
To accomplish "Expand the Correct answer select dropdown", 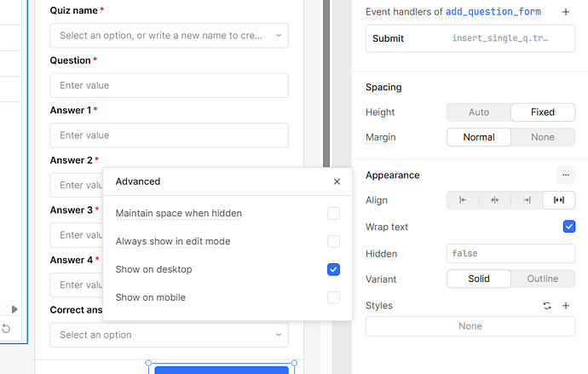I will tap(169, 335).
